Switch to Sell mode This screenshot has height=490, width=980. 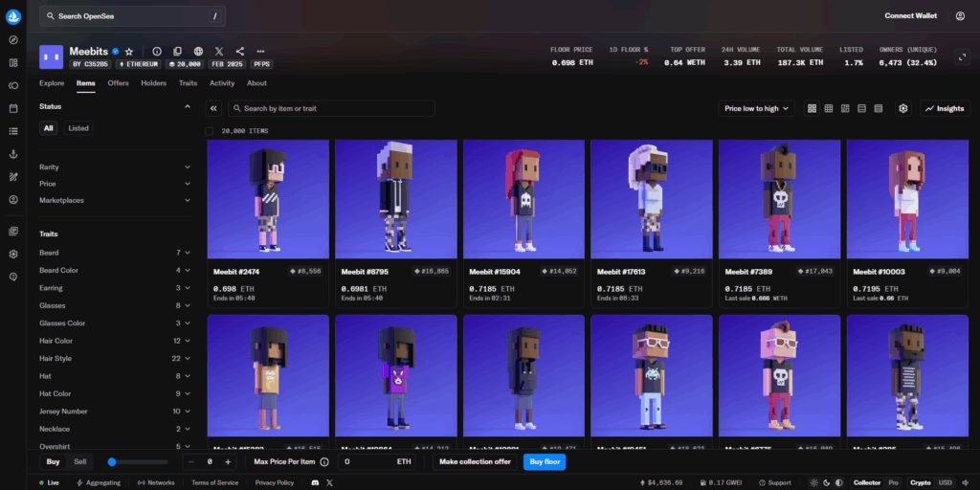(x=80, y=462)
